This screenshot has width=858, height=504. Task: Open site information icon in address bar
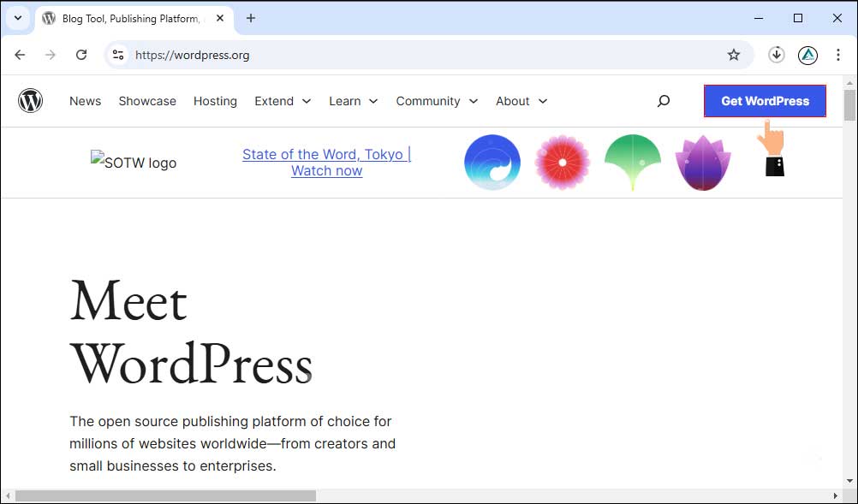[x=118, y=55]
